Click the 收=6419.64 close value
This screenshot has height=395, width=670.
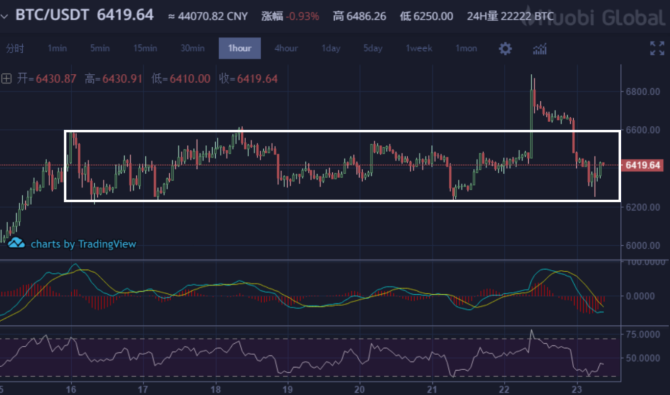(248, 79)
